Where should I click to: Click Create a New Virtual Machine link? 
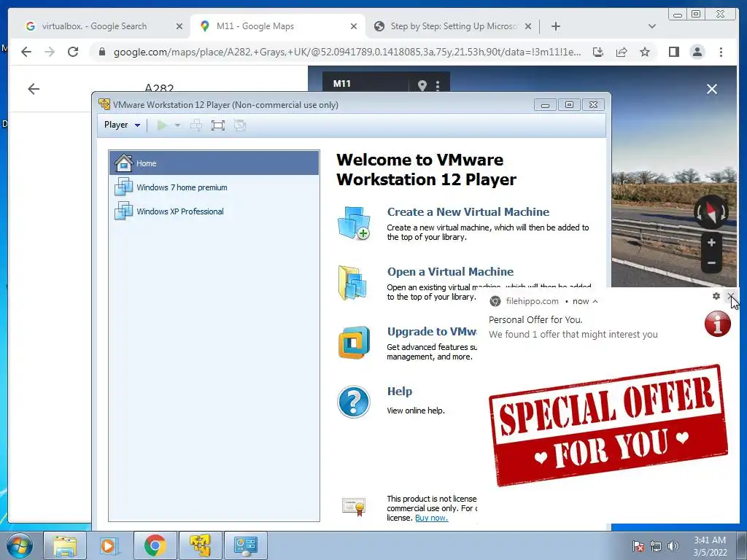tap(468, 212)
